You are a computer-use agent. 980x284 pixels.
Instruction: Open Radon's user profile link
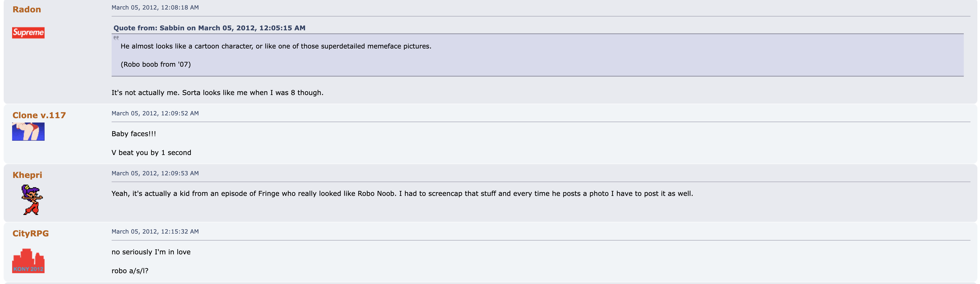click(x=27, y=10)
